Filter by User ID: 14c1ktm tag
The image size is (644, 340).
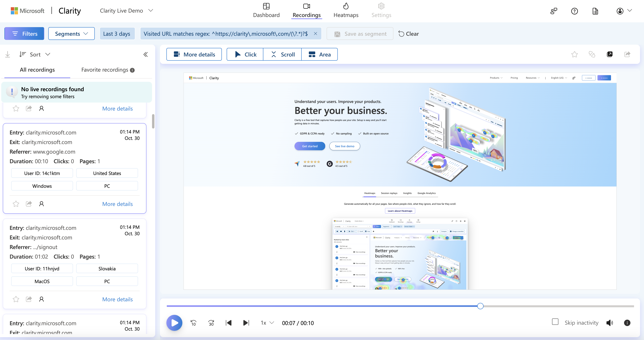pos(42,173)
